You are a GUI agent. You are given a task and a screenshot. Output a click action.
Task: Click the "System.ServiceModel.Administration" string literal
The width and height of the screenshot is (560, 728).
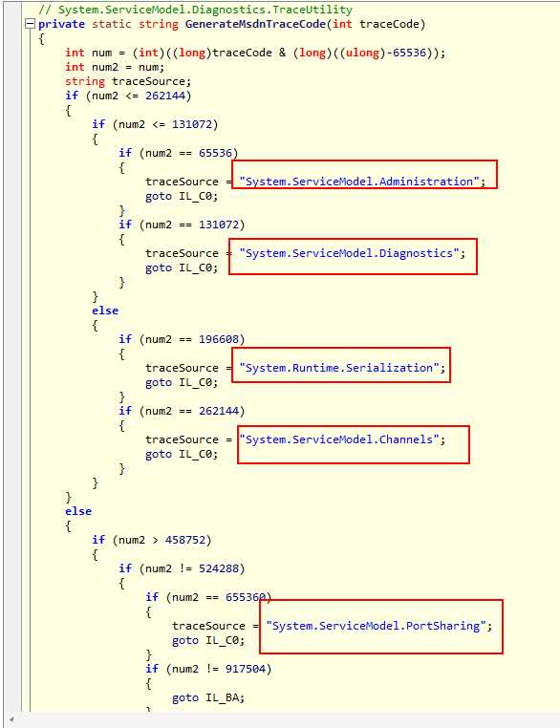tap(359, 182)
